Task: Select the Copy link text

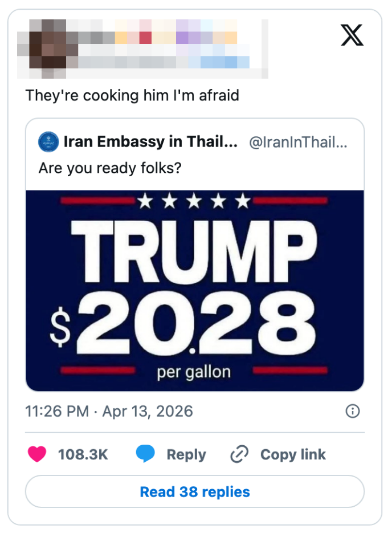Action: 293,454
